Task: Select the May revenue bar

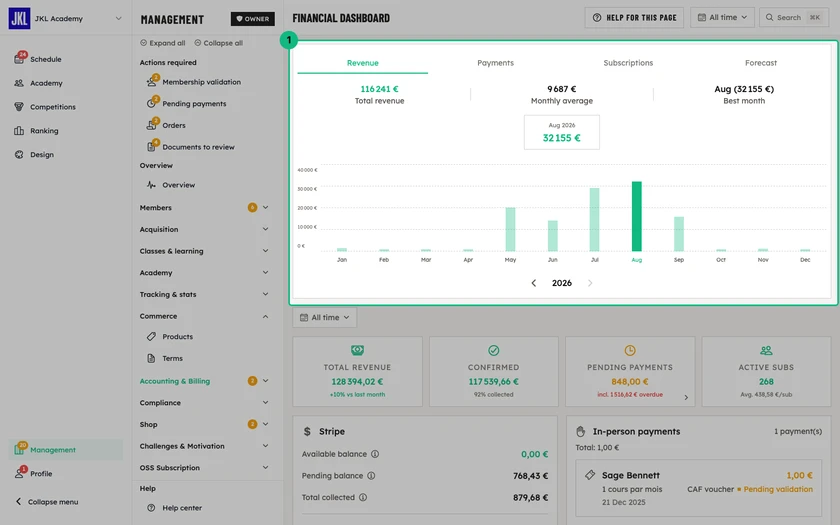Action: coord(510,229)
